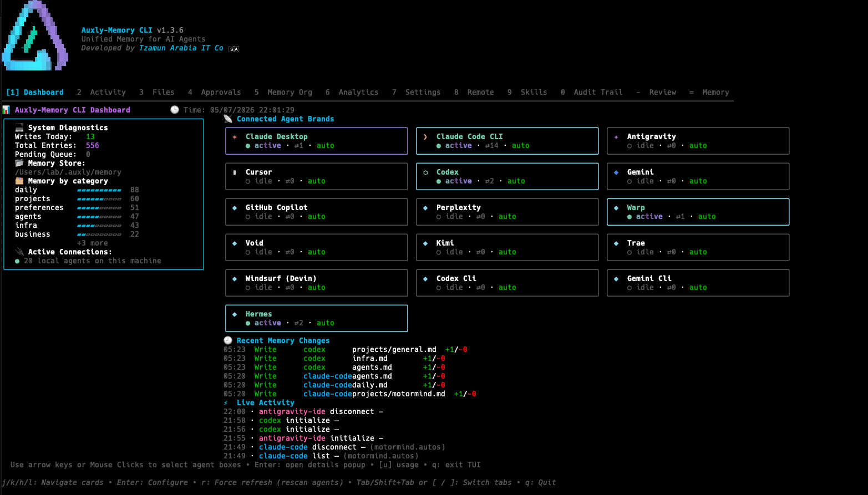Image resolution: width=868 pixels, height=495 pixels.
Task: Click the Antigravity sparkle icon
Action: point(616,137)
